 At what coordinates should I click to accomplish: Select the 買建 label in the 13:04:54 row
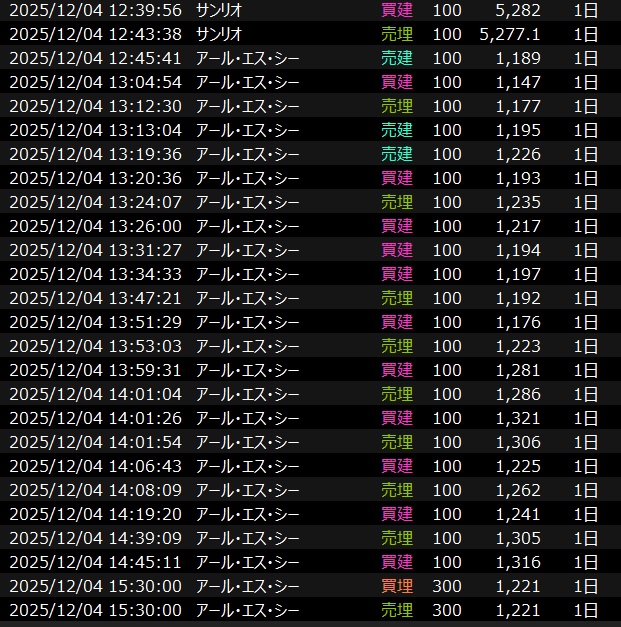click(x=397, y=82)
